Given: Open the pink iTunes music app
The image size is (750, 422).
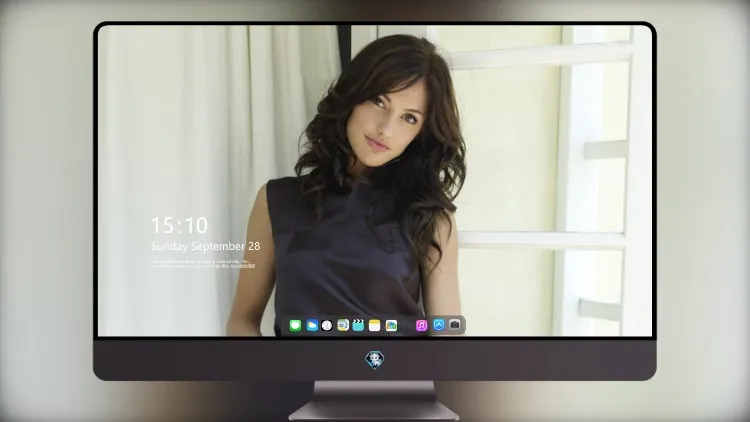Looking at the screenshot, I should pyautogui.click(x=421, y=325).
